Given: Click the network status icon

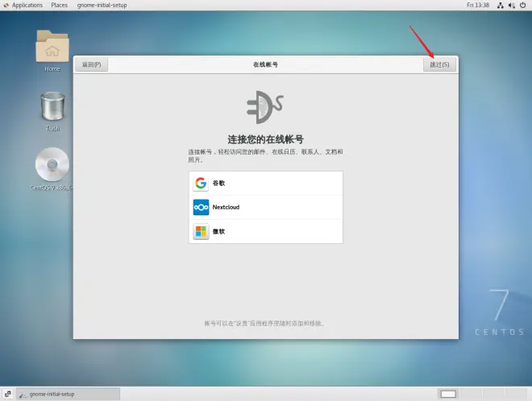Looking at the screenshot, I should [500, 5].
